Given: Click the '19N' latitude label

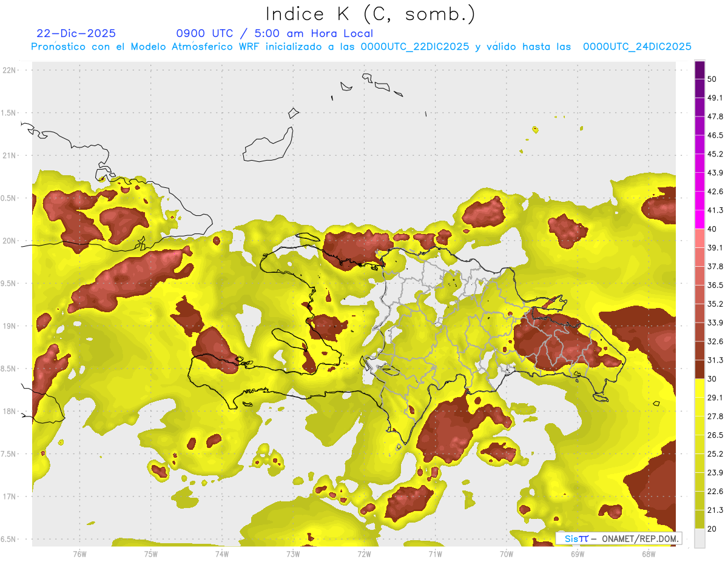Looking at the screenshot, I should tap(10, 326).
